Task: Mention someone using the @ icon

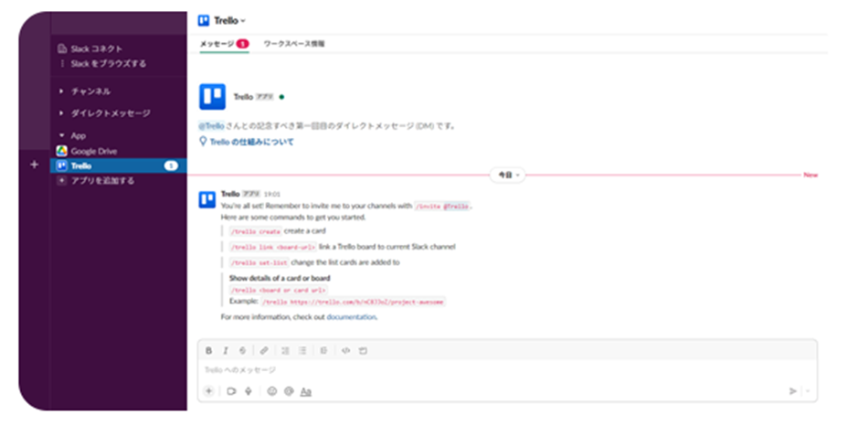Action: pyautogui.click(x=289, y=391)
